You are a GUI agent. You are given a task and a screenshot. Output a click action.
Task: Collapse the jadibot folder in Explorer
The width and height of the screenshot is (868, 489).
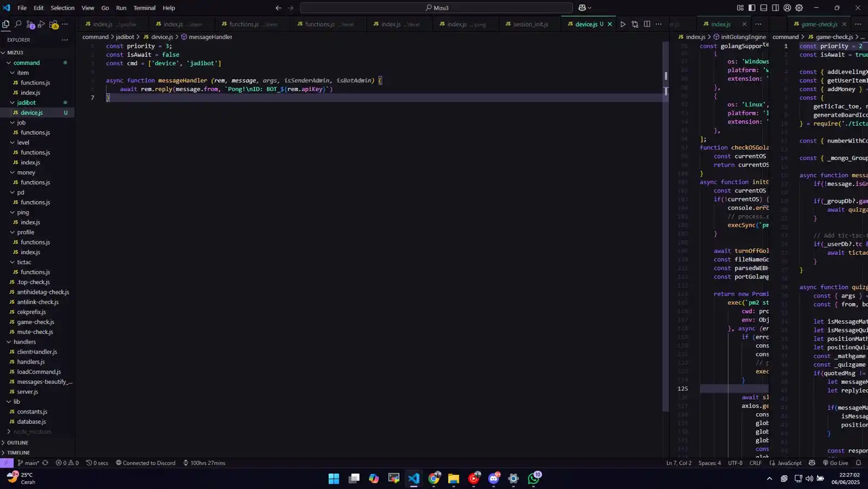(26, 102)
